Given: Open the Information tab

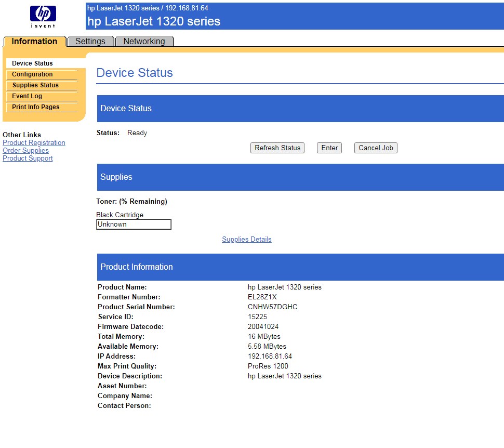Looking at the screenshot, I should [34, 41].
